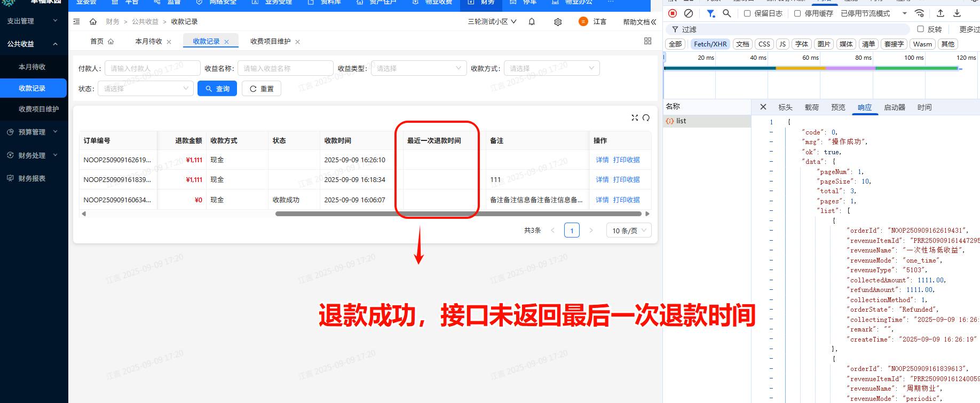
Task: Open the throttling mode dropdown
Action: [x=874, y=13]
